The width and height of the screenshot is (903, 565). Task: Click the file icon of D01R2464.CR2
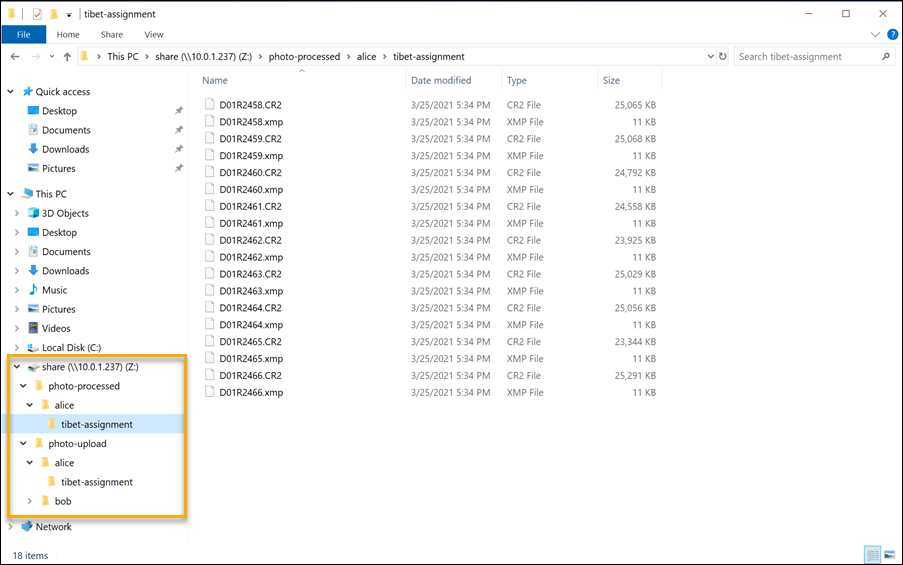210,308
